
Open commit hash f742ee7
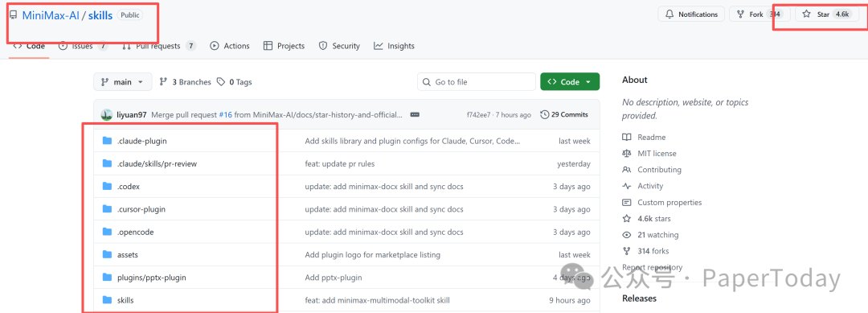coord(479,115)
